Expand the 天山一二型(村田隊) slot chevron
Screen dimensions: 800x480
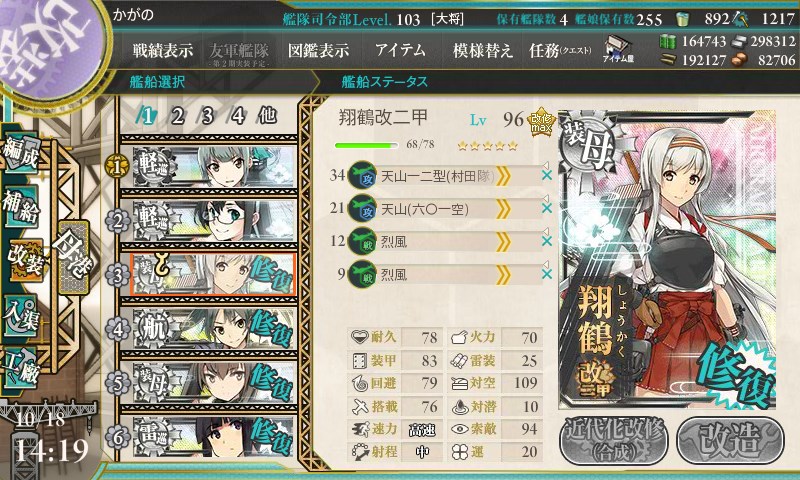click(x=503, y=176)
